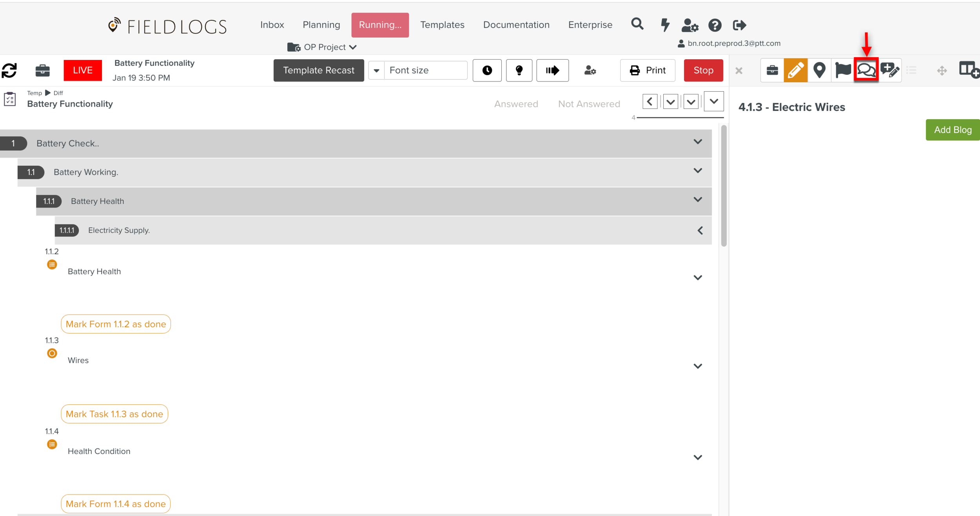Expand the Electricity Supply row chevron
The width and height of the screenshot is (980, 516).
pyautogui.click(x=700, y=230)
